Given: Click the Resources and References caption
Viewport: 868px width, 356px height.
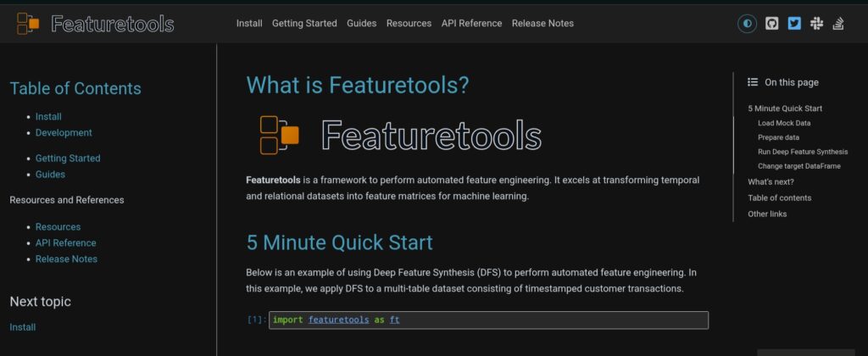Looking at the screenshot, I should coord(67,200).
